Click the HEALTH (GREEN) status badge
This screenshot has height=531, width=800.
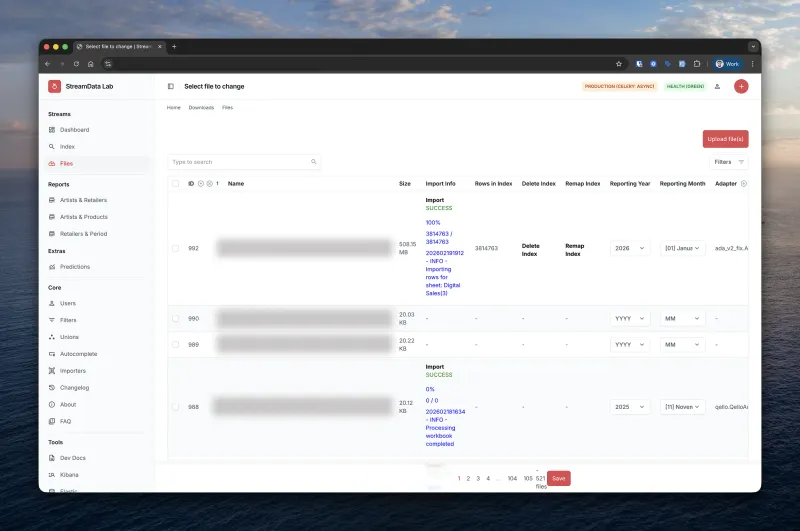[x=685, y=86]
